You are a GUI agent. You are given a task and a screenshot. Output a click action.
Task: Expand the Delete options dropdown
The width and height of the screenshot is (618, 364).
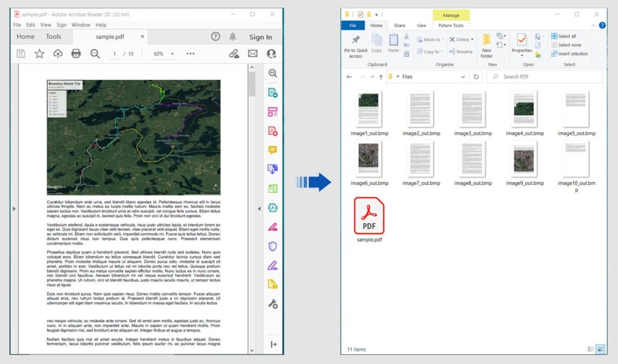(x=473, y=40)
